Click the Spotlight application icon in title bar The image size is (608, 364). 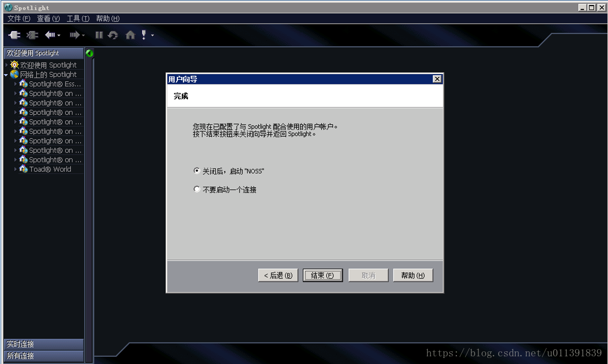(8, 7)
